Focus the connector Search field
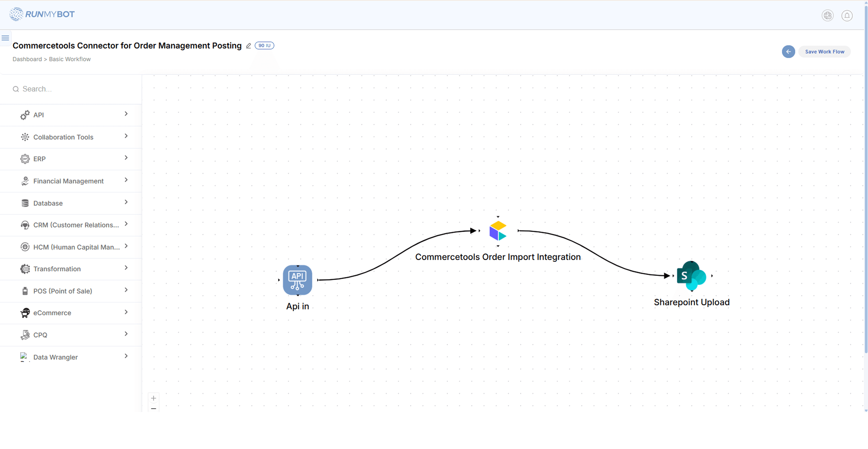The image size is (868, 449). (71, 89)
